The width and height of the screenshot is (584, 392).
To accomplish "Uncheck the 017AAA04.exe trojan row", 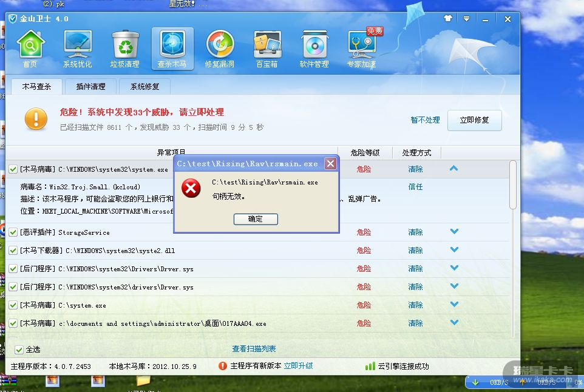I will coord(13,323).
